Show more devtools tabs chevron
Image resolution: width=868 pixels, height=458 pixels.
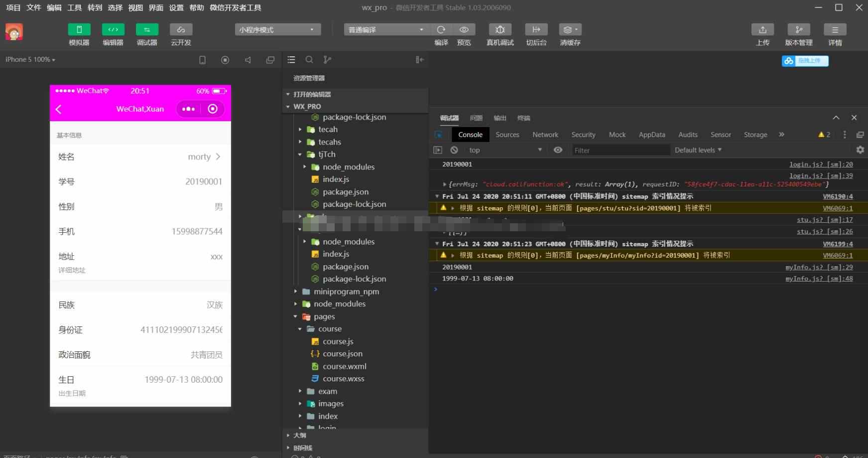click(781, 135)
